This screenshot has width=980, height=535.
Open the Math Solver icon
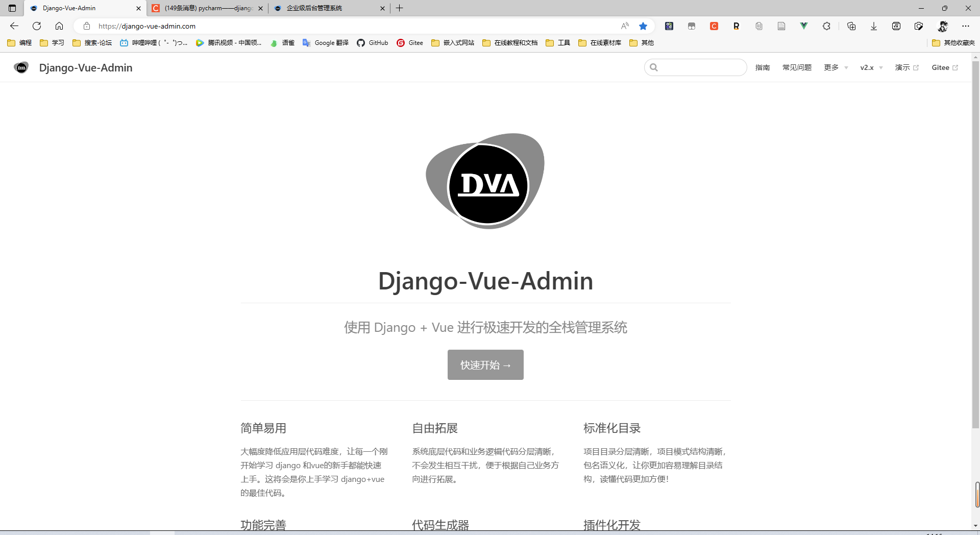point(896,26)
